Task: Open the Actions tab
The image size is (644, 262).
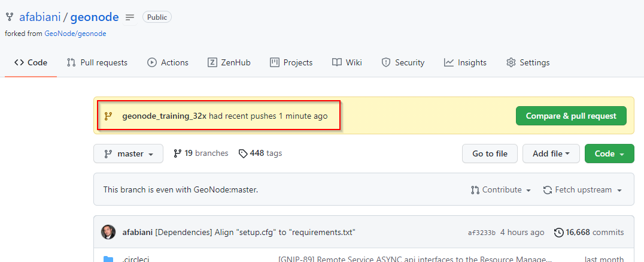Action: 168,62
